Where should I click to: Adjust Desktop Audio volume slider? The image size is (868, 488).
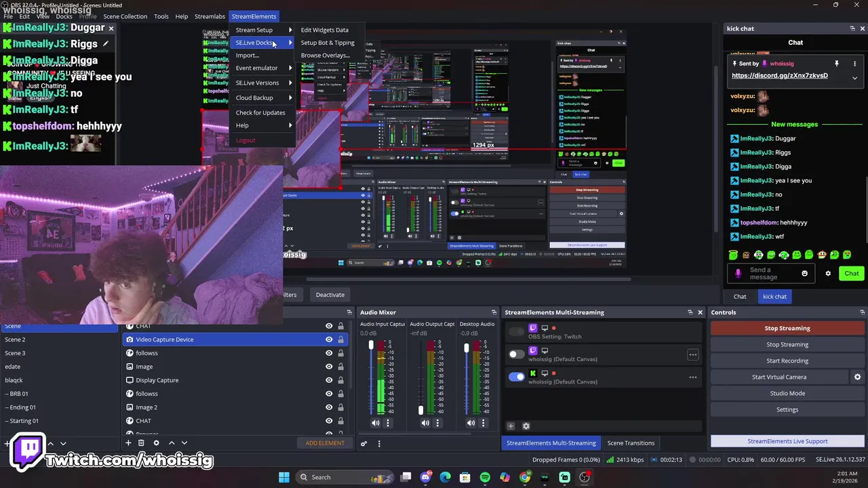(x=467, y=376)
